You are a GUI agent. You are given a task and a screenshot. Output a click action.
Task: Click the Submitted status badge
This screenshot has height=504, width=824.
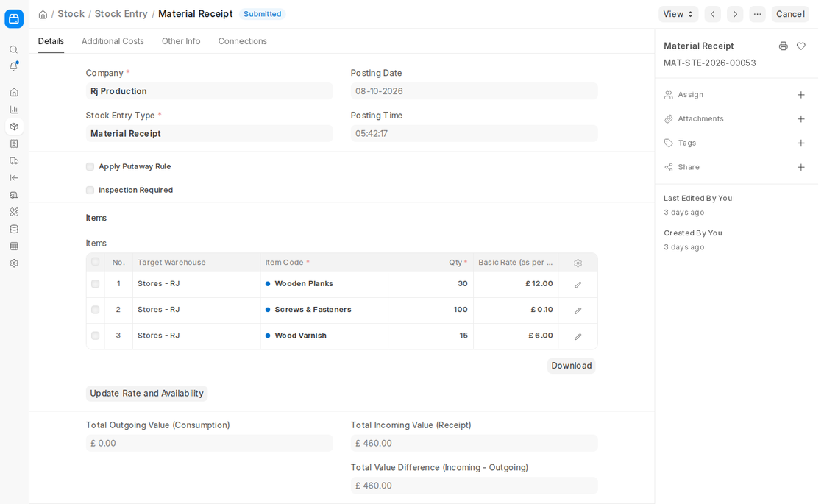tap(262, 14)
